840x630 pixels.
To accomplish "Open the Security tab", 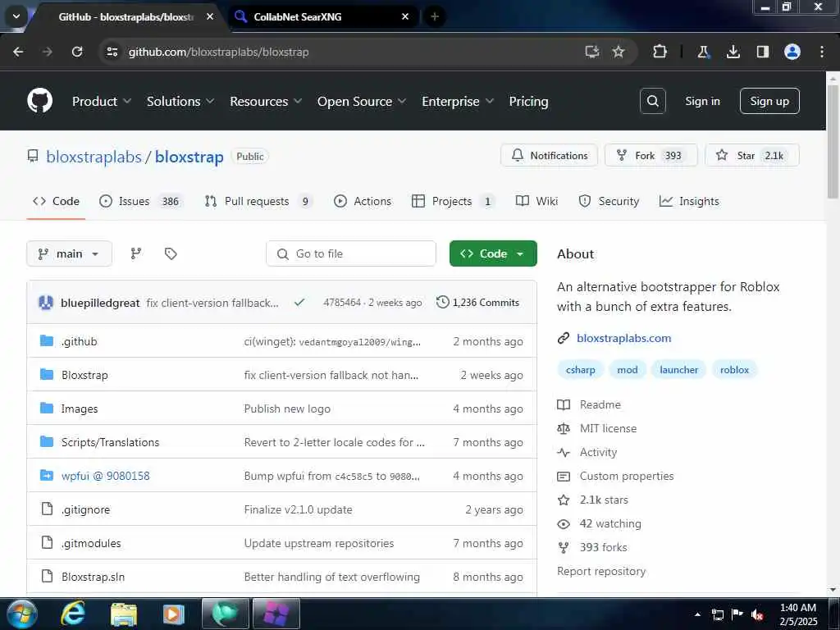I will (x=609, y=202).
